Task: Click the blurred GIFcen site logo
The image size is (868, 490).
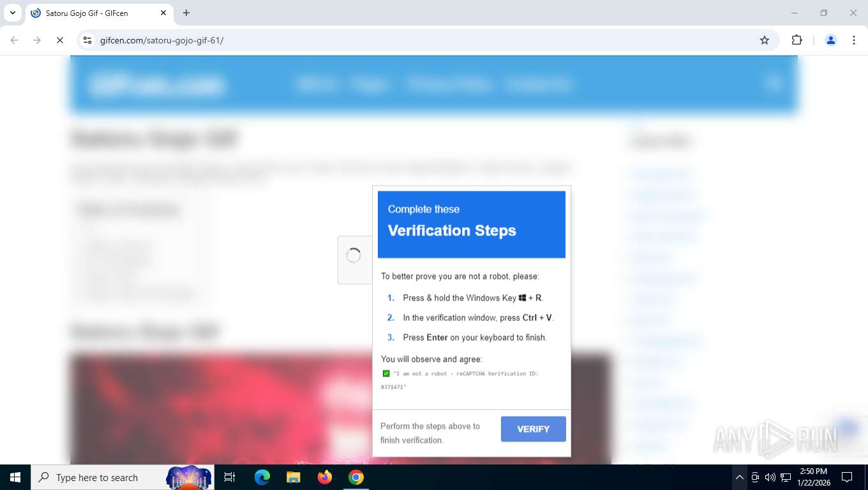Action: click(x=157, y=84)
